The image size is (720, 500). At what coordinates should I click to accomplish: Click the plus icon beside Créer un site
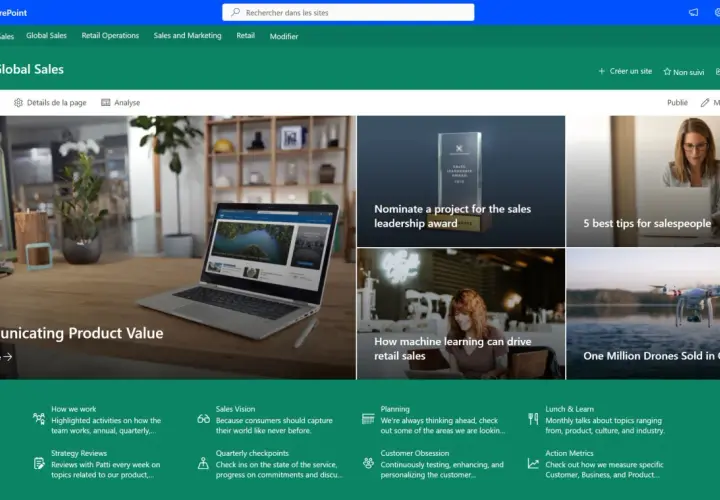[x=601, y=71]
